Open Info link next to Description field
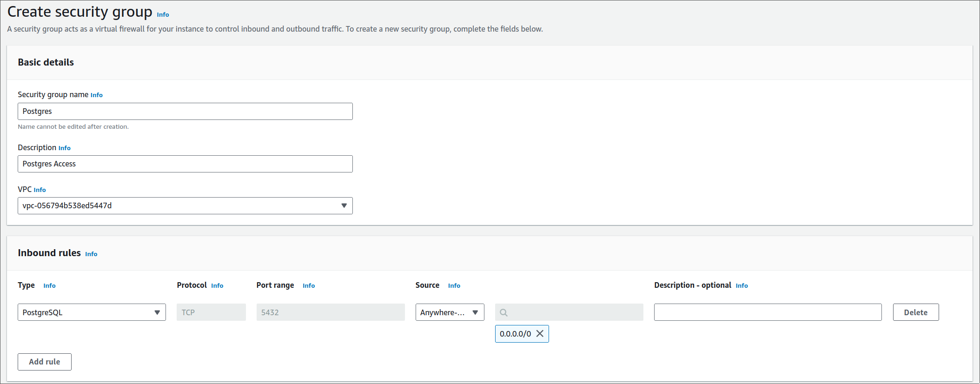980x384 pixels. pyautogui.click(x=65, y=148)
